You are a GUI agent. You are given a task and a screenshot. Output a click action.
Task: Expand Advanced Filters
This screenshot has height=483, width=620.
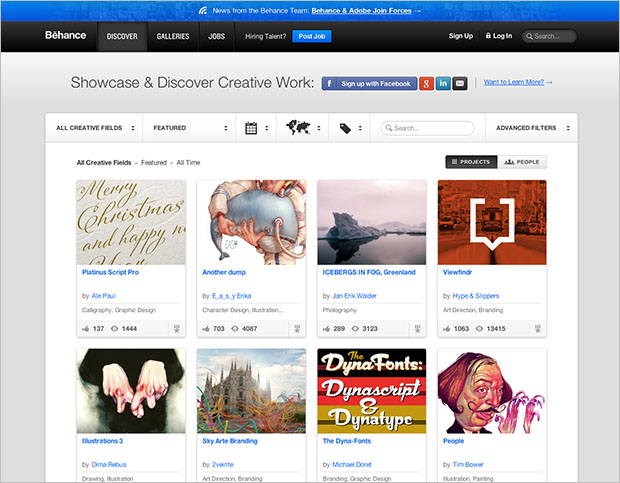point(532,128)
